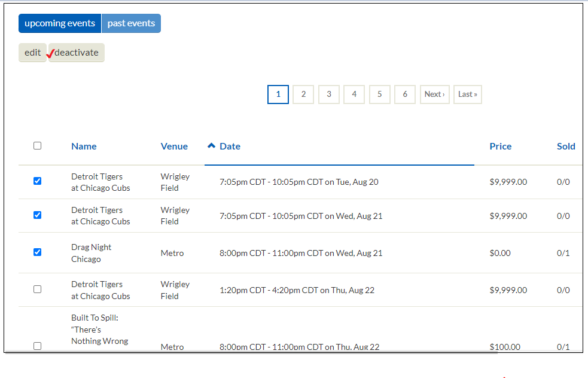Uncheck the 7:05pm Wed, Aug 21 Tigers event

click(x=37, y=215)
